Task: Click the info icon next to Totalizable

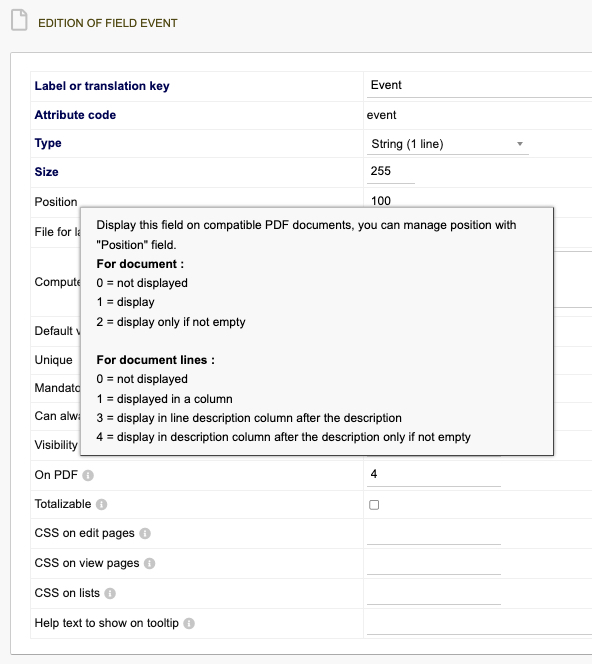Action: coord(102,504)
